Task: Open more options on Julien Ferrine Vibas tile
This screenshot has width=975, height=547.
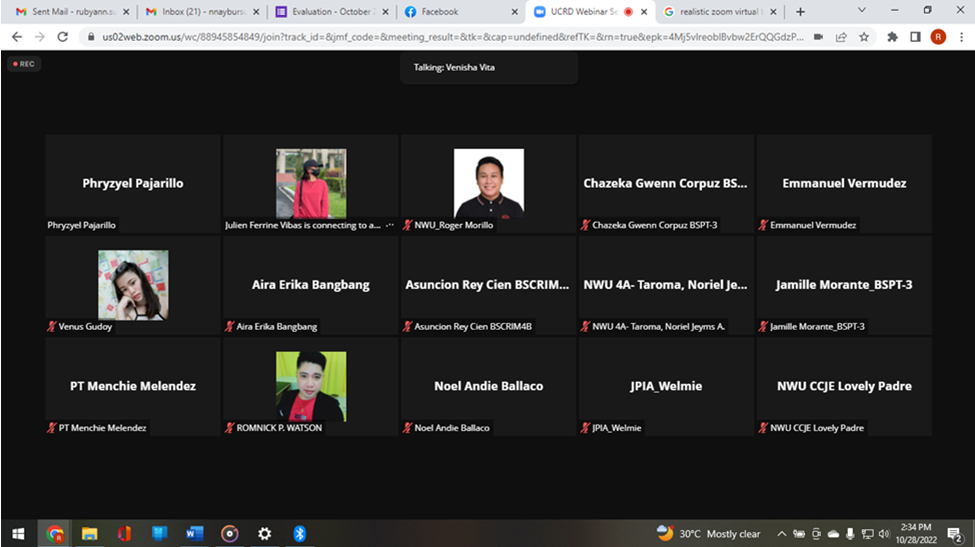Action: point(389,226)
